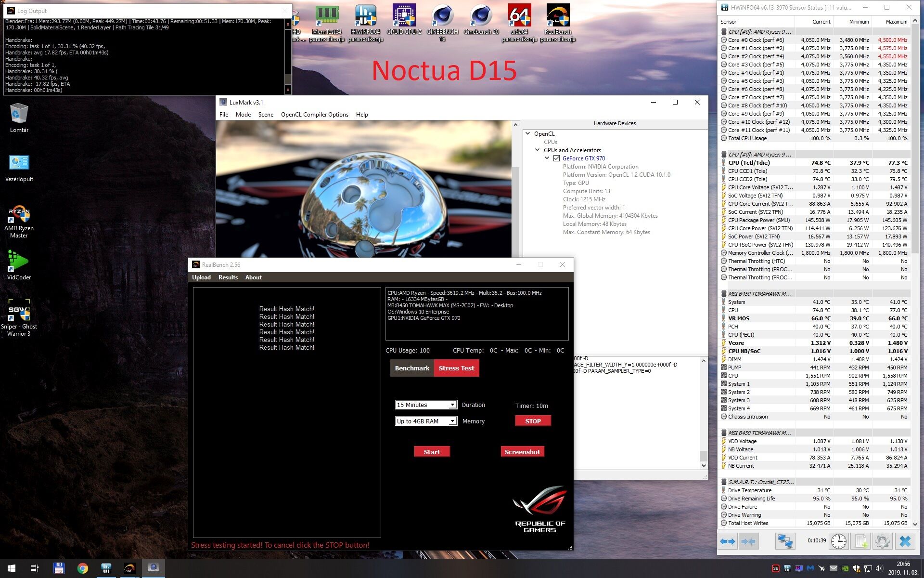924x578 pixels.
Task: Open the LuxMark Help menu
Action: pos(362,115)
